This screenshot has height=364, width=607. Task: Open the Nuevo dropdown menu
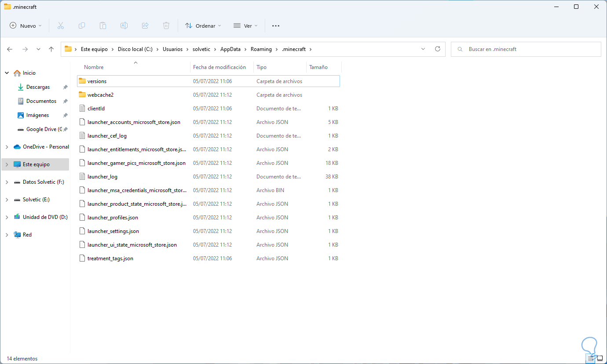(26, 26)
